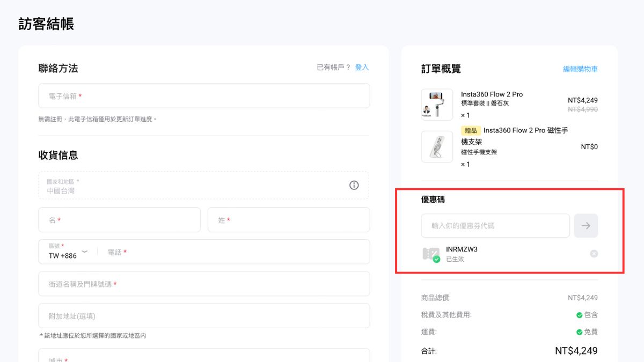Click the 輸入你的優惠券代碼 coupon input

(495, 226)
